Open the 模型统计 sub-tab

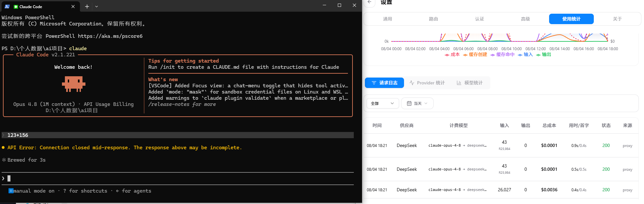pos(470,83)
